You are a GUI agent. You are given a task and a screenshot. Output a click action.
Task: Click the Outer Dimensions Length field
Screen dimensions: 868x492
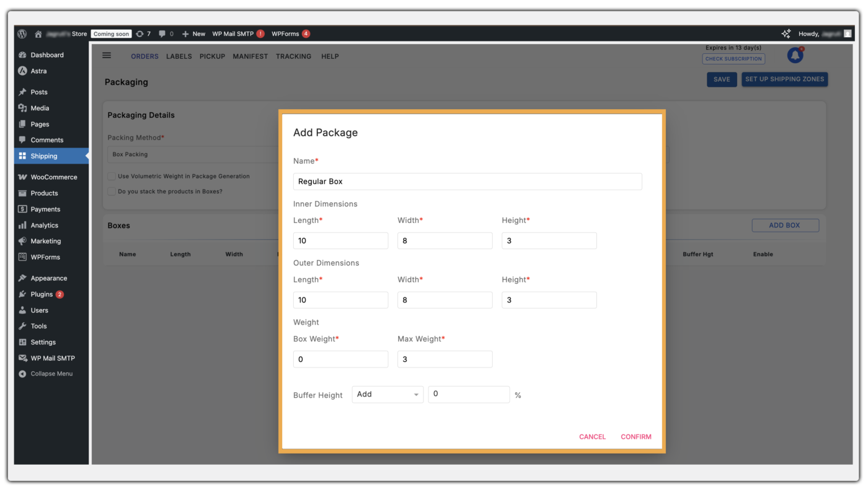pos(340,300)
